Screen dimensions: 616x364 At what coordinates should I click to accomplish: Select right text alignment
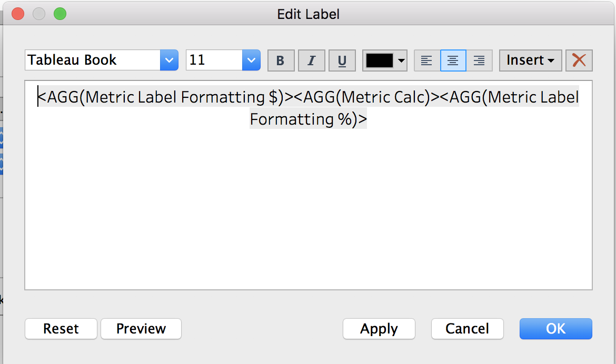[x=479, y=60]
